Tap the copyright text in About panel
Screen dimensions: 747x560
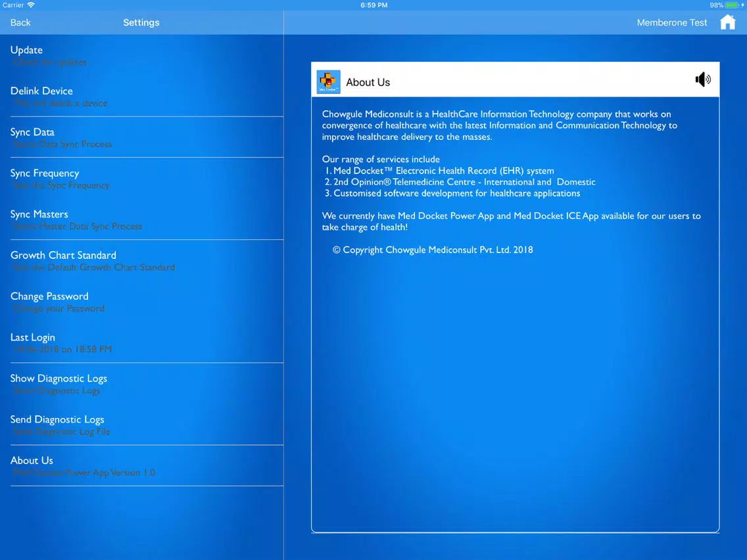click(x=433, y=250)
